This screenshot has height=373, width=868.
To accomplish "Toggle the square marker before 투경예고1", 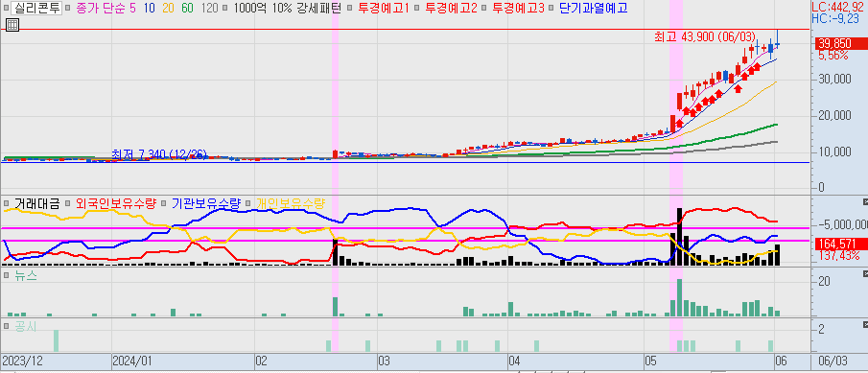I will pos(350,9).
